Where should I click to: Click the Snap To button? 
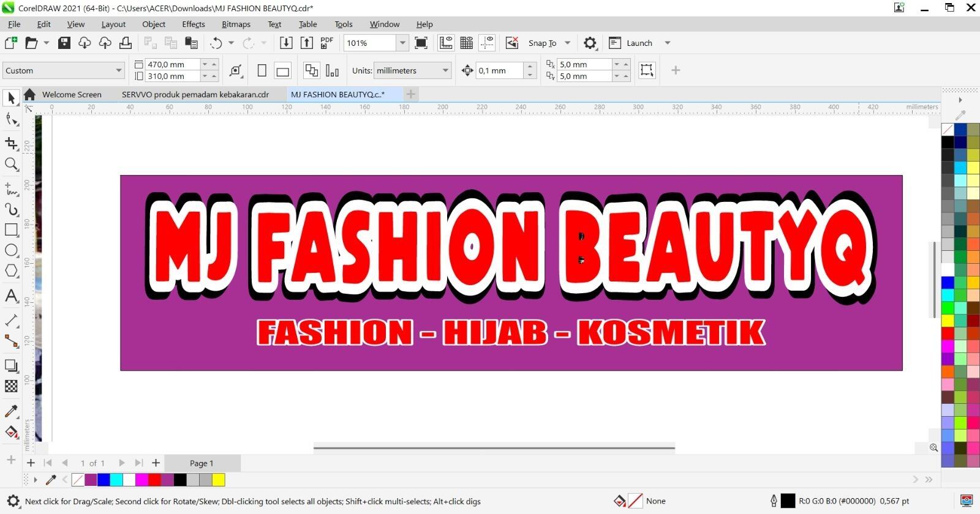pos(542,43)
